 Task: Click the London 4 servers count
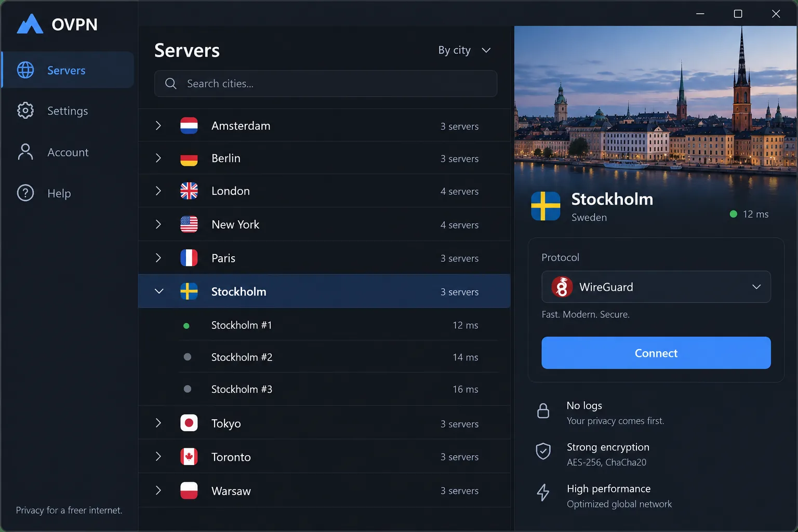(459, 191)
